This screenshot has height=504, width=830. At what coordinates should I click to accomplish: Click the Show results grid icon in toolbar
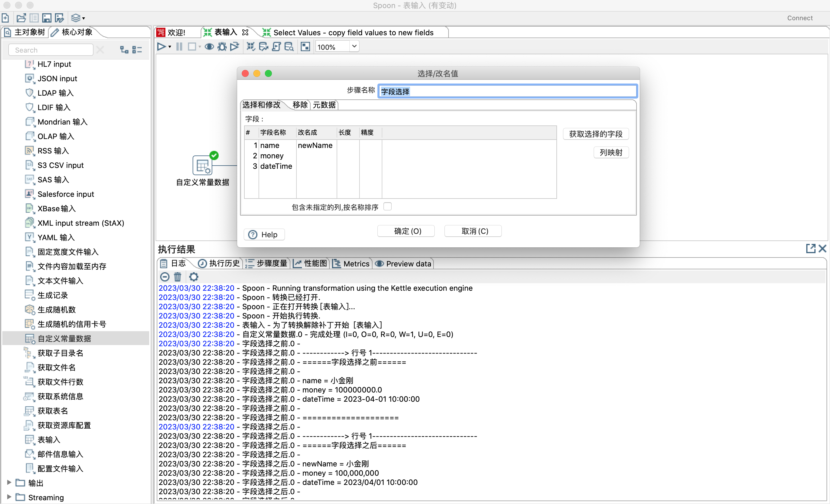tap(305, 47)
